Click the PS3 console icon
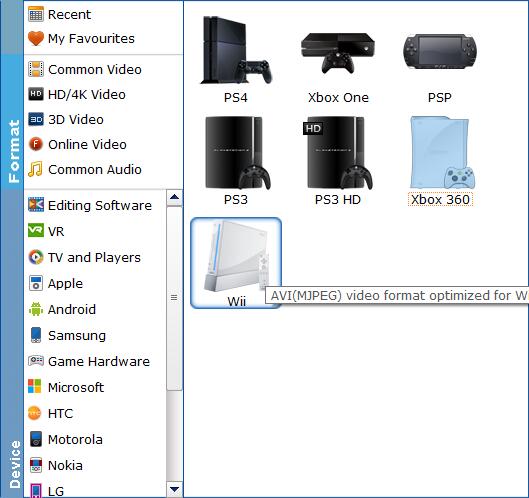529x498 pixels. 236,161
